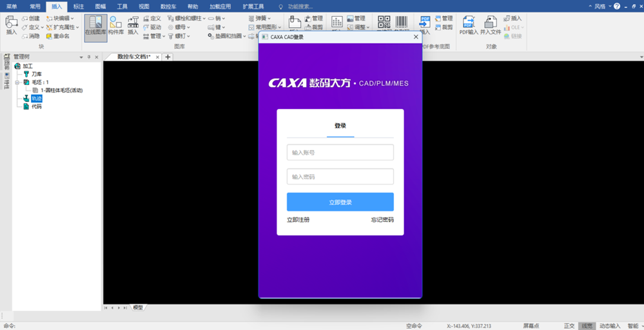Toggle 动态输入 dynamic input mode
The width and height of the screenshot is (644, 330).
(610, 326)
